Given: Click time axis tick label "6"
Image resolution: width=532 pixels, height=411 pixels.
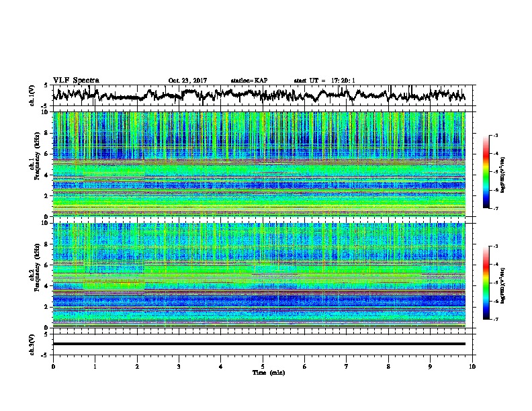Looking at the screenshot, I should [x=305, y=367].
